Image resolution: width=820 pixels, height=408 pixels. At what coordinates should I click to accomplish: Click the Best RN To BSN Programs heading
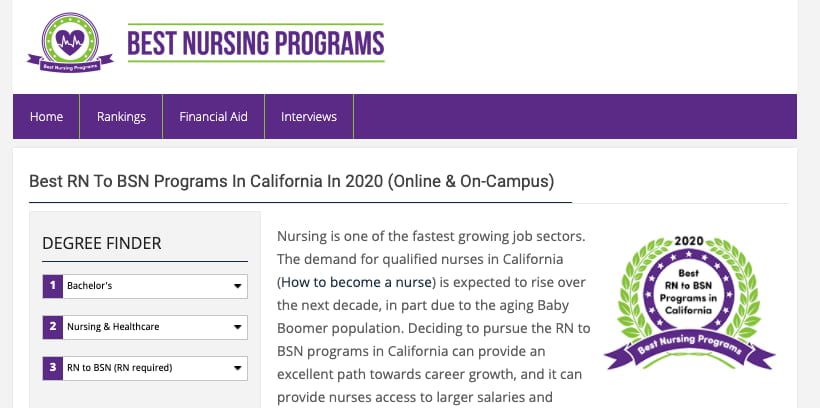coord(291,182)
